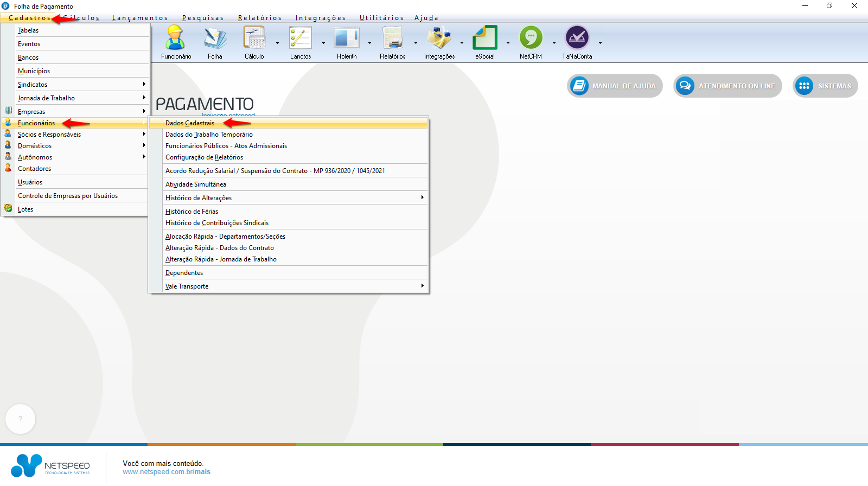Choose Dependentes in the Funcionários submenu
The height and width of the screenshot is (486, 868).
(x=184, y=273)
